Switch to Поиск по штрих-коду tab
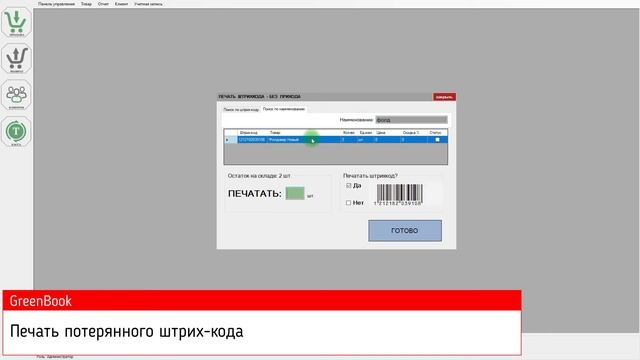Image resolution: width=640 pixels, height=360 pixels. pyautogui.click(x=241, y=110)
